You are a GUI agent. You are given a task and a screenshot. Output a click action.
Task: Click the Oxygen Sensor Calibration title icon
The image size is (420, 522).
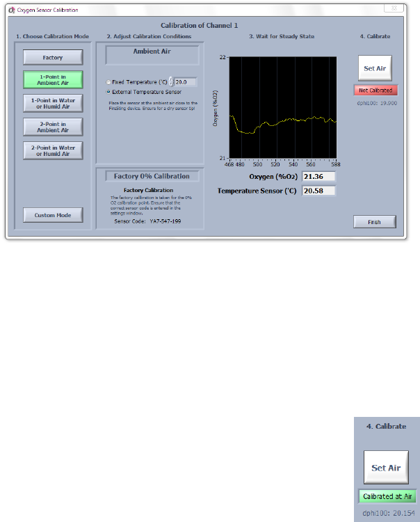[12, 10]
